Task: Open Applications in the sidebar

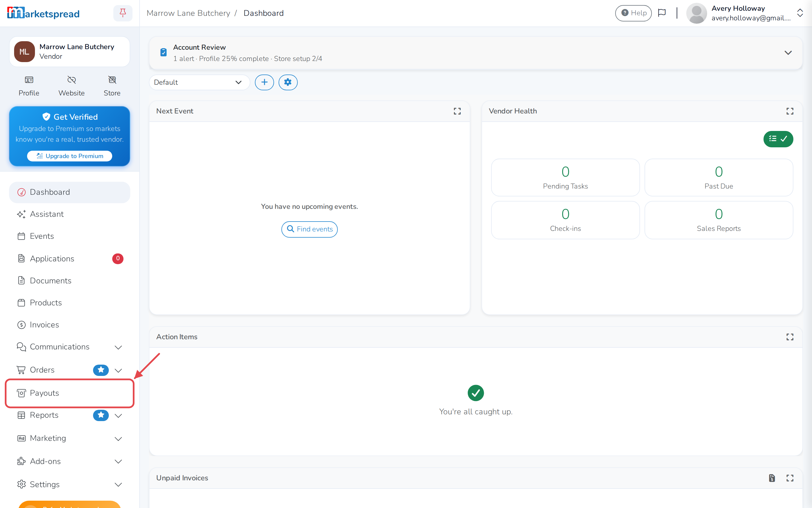Action: point(69,259)
